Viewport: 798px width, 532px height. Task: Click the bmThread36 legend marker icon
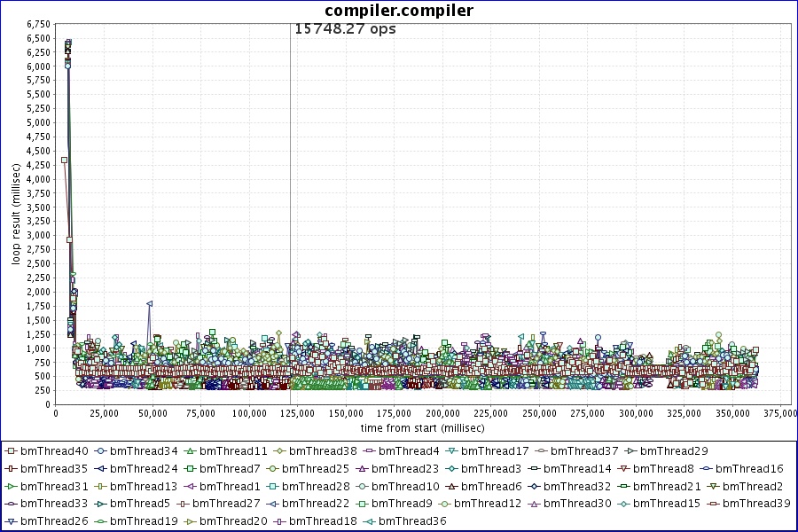coord(368,521)
